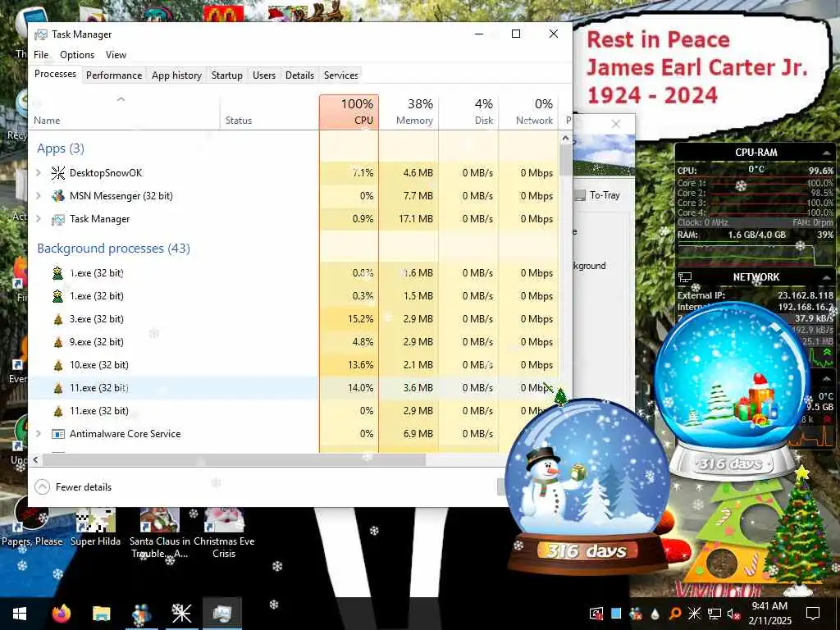Collapse the NETWORK gadget panel arrow
840x630 pixels.
[x=825, y=277]
